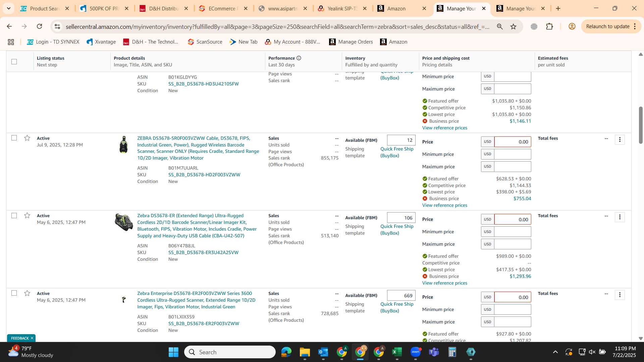The height and width of the screenshot is (362, 644).
Task: Close the FEEDBACK widget
Action: click(x=32, y=338)
